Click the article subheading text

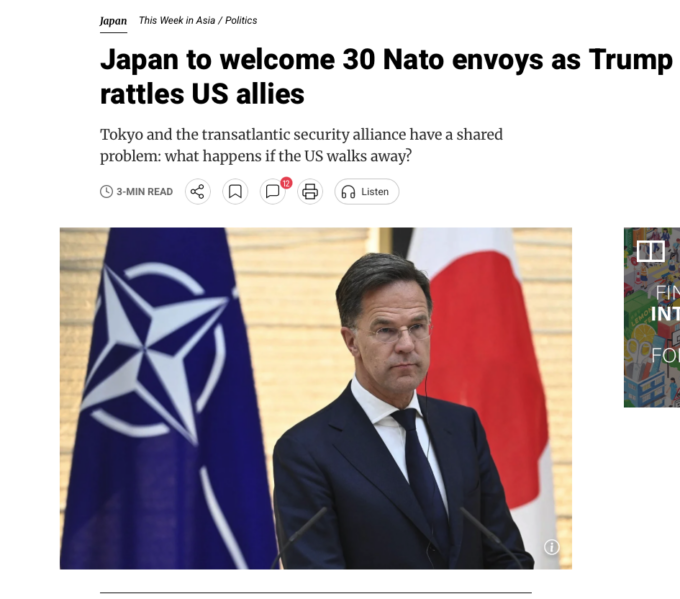[301, 145]
